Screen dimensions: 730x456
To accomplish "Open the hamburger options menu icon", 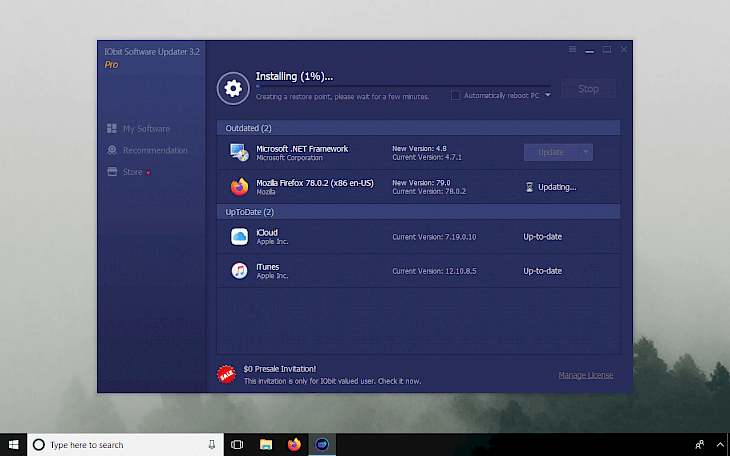I will coord(573,49).
